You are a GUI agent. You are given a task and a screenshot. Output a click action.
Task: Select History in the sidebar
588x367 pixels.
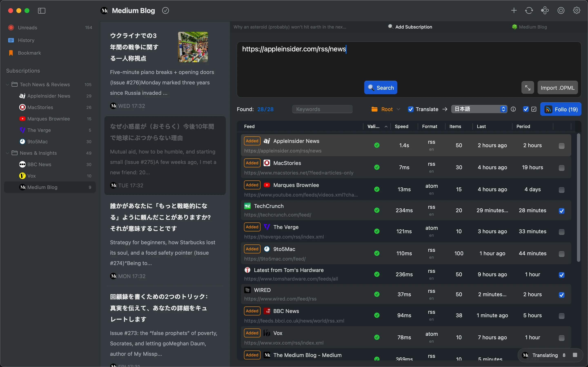(x=26, y=40)
